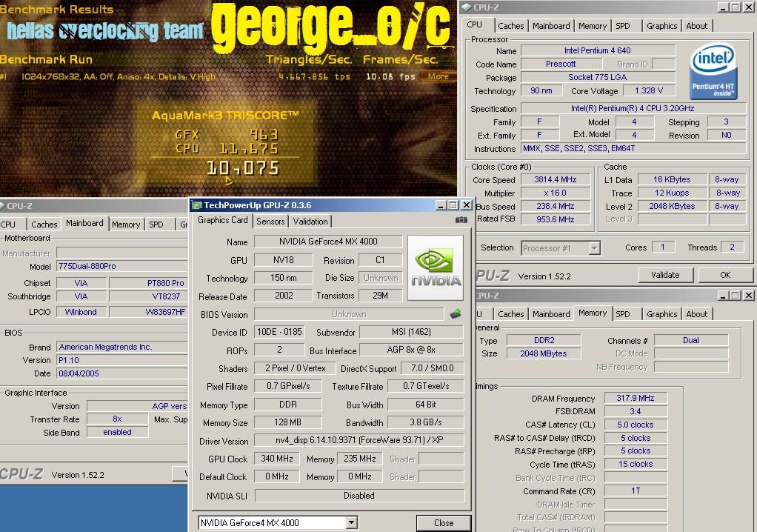This screenshot has height=532, width=757.
Task: Click the Multiplier value x 16.0
Action: click(x=556, y=193)
